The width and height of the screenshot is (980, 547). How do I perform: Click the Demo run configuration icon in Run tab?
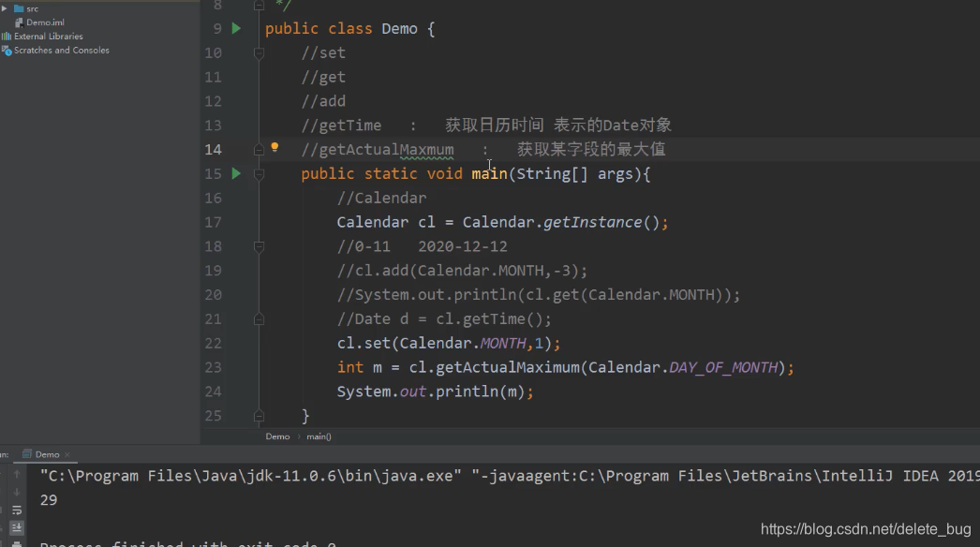pos(27,454)
